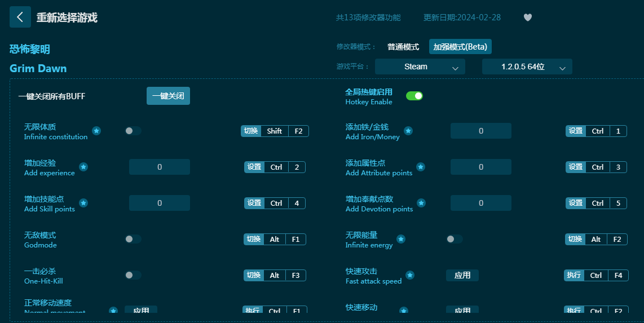
Task: Click the Grim Dawn game title
Action: click(x=38, y=69)
